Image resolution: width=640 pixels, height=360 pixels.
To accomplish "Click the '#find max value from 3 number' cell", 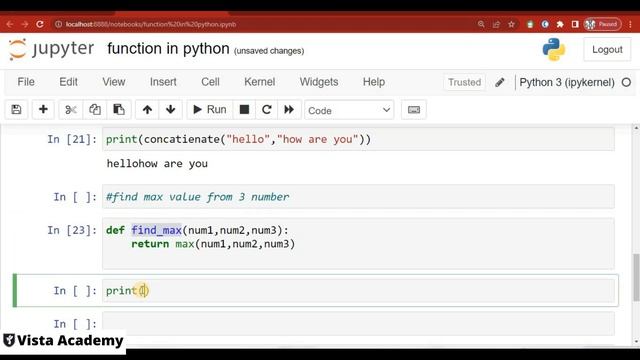I will (358, 197).
